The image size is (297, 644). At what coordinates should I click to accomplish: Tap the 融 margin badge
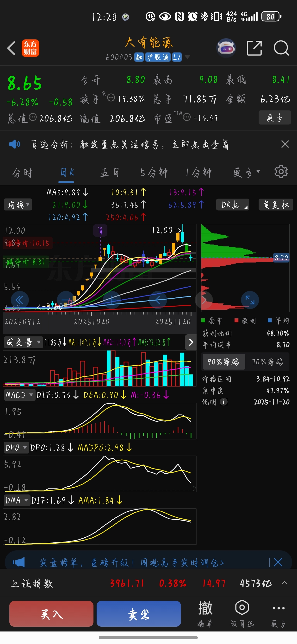(x=139, y=57)
